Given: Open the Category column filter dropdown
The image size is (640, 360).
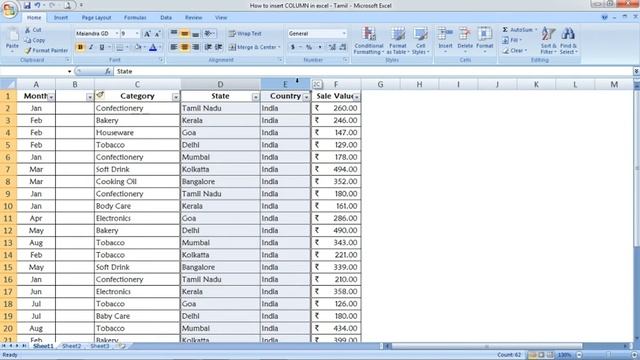Looking at the screenshot, I should (176, 97).
